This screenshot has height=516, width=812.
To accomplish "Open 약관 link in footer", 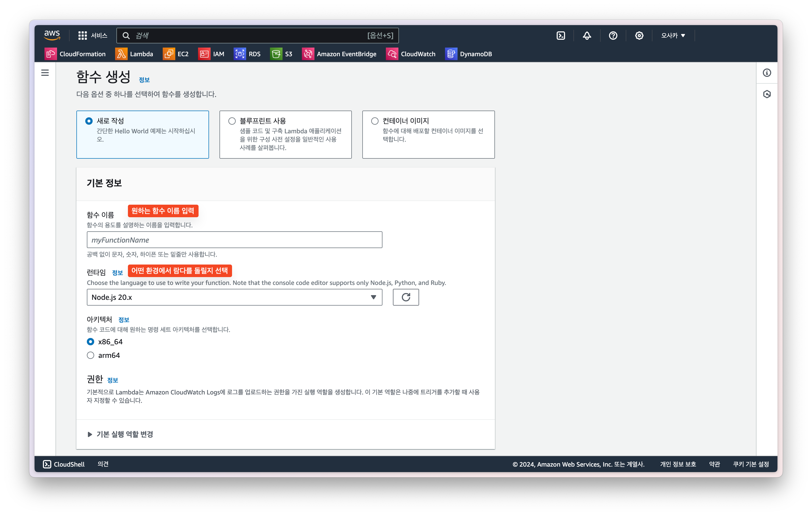I will pyautogui.click(x=714, y=464).
